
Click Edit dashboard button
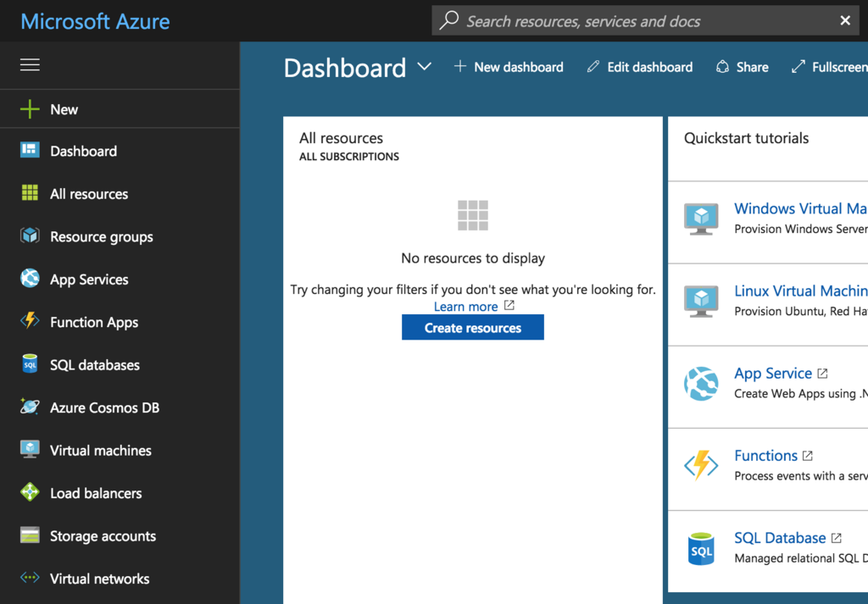[640, 67]
